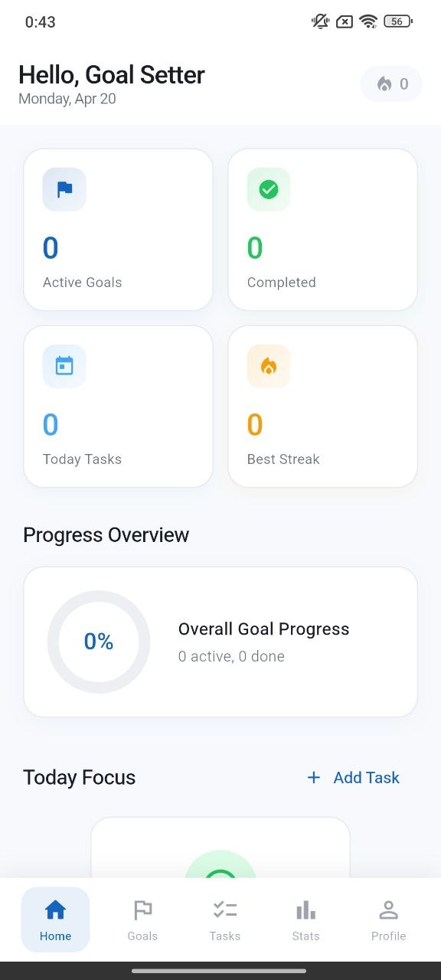The height and width of the screenshot is (980, 441).
Task: Open the Goals tab flag icon
Action: tap(142, 910)
